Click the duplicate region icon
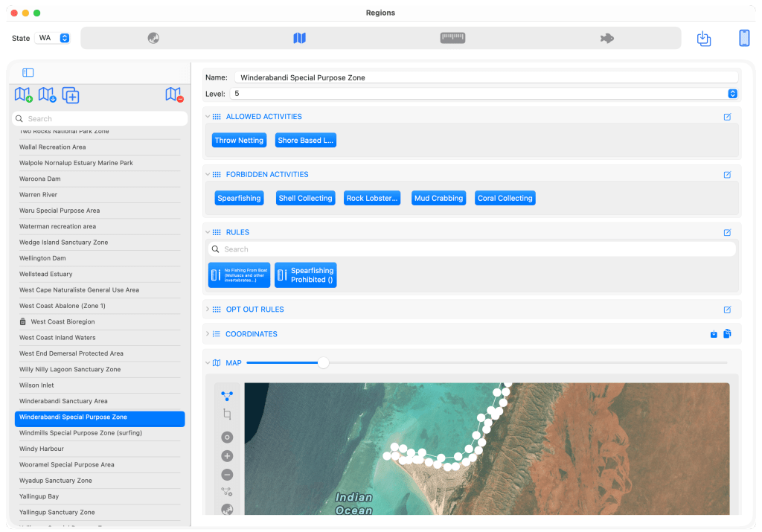The image size is (762, 532). (71, 95)
